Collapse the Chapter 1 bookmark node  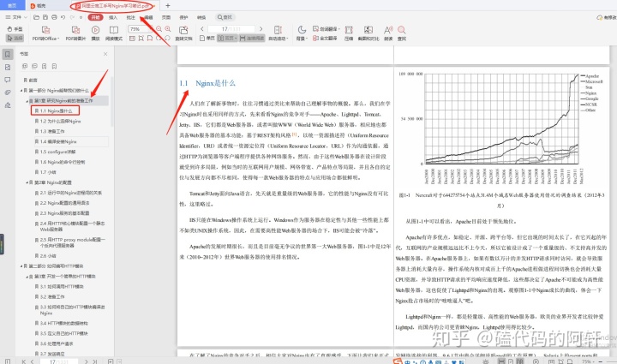click(27, 101)
